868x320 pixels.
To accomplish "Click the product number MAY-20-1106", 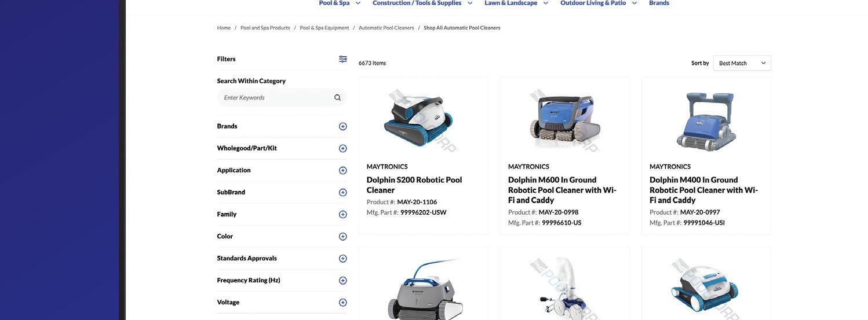I will pyautogui.click(x=417, y=202).
